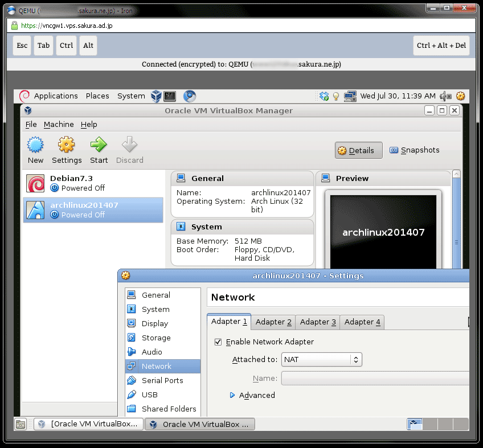The width and height of the screenshot is (483, 448).
Task: Click the disabled Name combo box
Action: [x=375, y=378]
